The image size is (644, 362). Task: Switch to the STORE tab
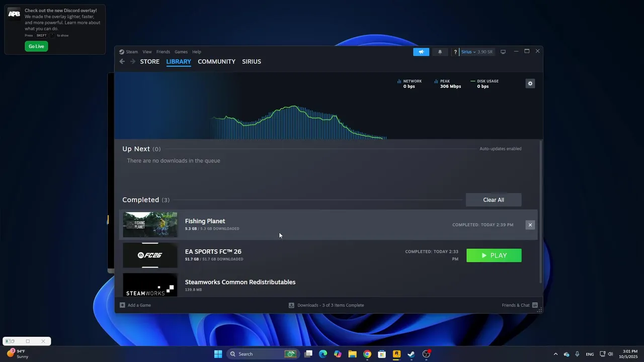pos(149,61)
